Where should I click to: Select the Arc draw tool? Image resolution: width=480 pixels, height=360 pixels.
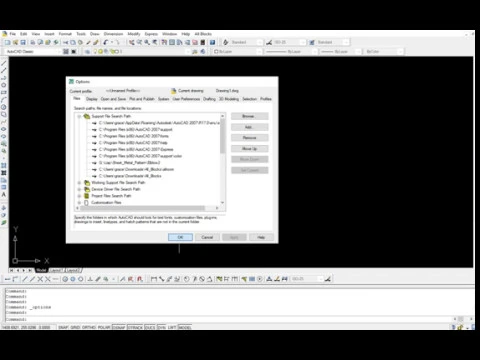point(4,100)
